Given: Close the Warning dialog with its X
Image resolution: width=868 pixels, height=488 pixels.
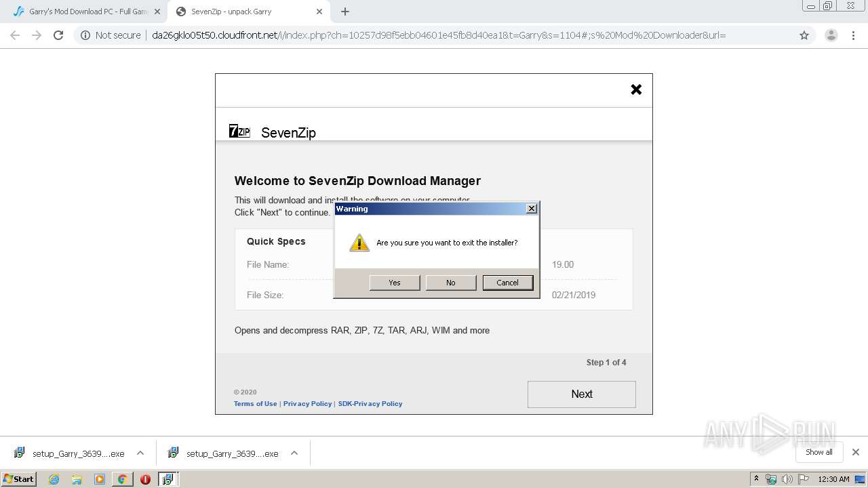Looking at the screenshot, I should (532, 209).
